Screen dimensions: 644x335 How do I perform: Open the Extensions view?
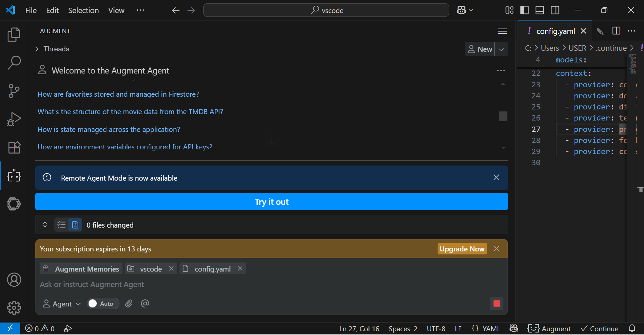[x=14, y=147]
